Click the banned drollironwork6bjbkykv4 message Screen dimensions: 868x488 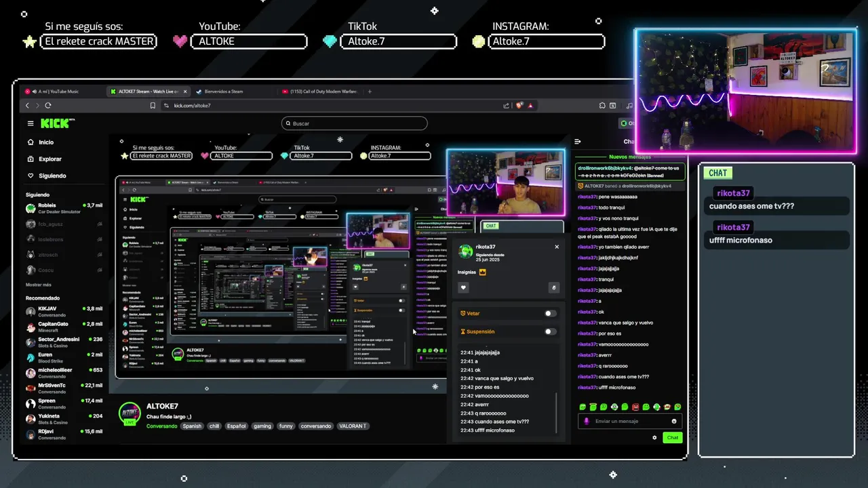point(630,171)
